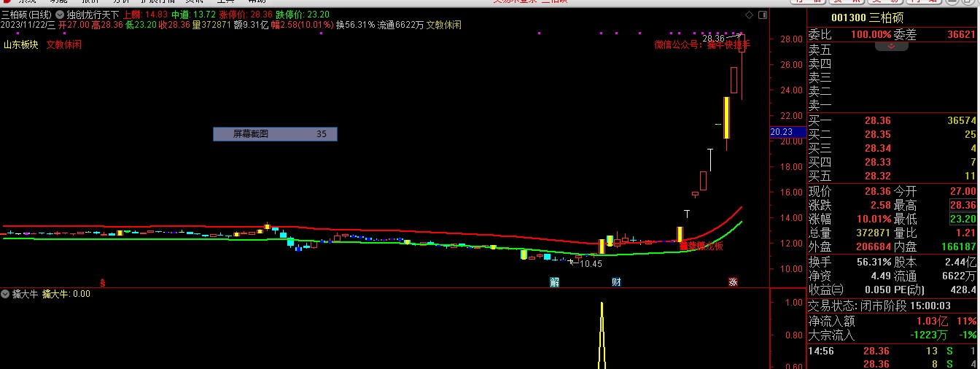Click the 28.36 high price label on chart
This screenshot has width=980, height=369.
(x=714, y=37)
